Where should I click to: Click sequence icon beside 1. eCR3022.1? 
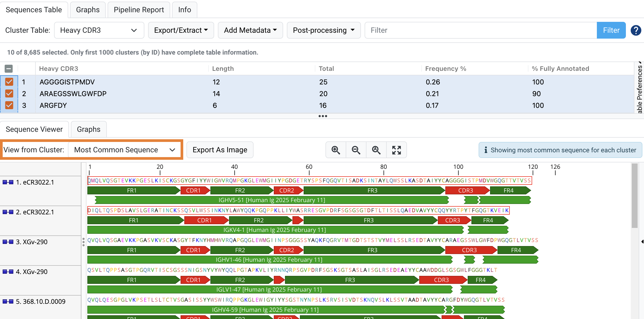[8, 182]
